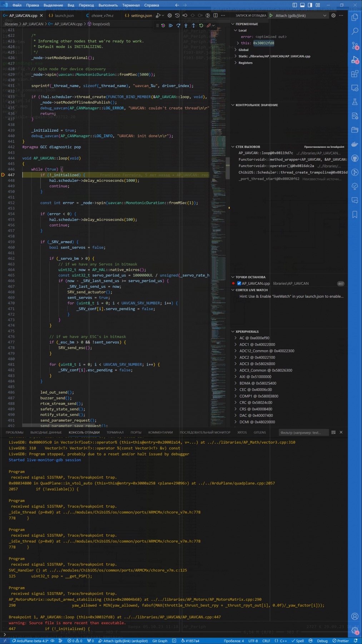Image resolution: width=362 pixels, height=644 pixels.
Task: Toggle Spell checker in status bar
Action: [297, 641]
